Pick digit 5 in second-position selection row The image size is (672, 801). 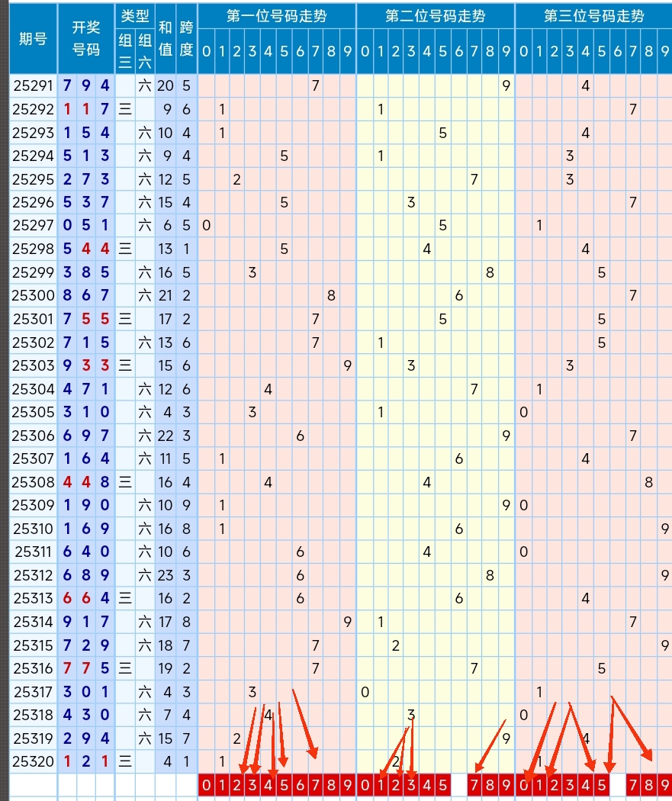pos(442,785)
